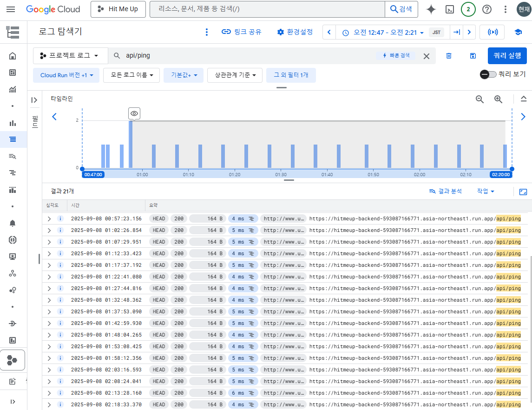
Task: Open the main navigation hamburger menu
Action: pyautogui.click(x=11, y=9)
